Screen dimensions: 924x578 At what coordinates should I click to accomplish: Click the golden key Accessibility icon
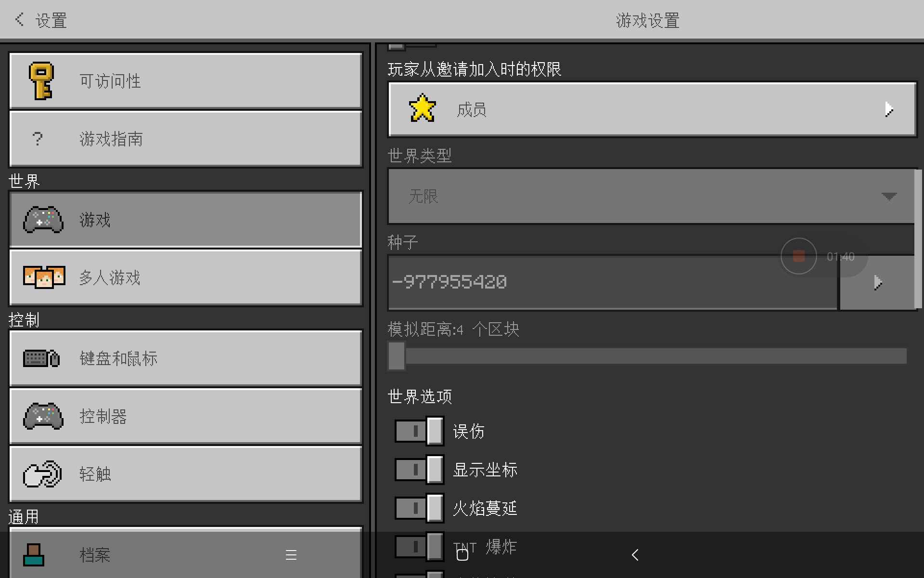[x=41, y=81]
